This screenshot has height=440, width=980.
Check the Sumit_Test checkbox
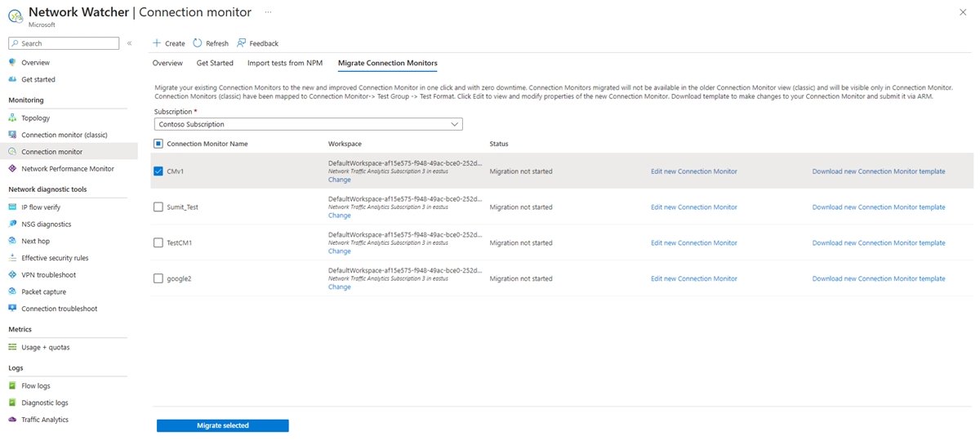pos(158,207)
